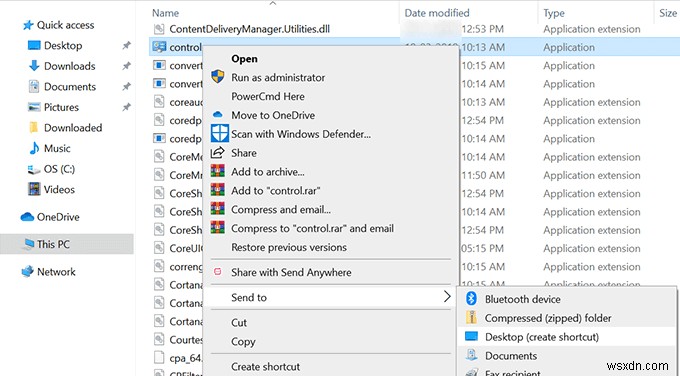Screen dimensions: 680x376
Task: Sort by Date modified column header
Action: click(x=437, y=13)
